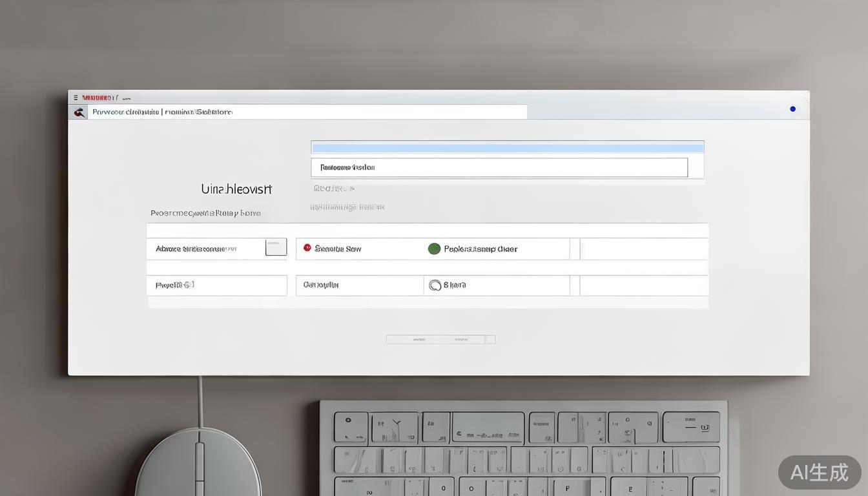Click the green circle status icon
This screenshot has width=868, height=496.
click(434, 249)
